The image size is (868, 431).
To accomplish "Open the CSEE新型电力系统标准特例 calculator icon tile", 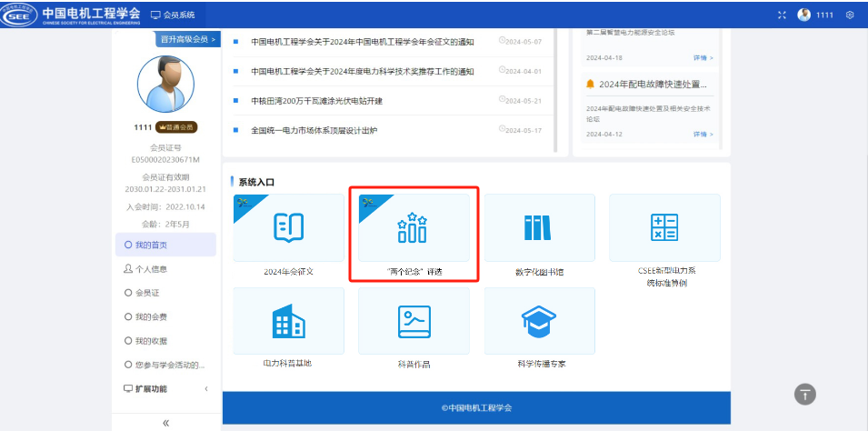I will click(x=664, y=227).
